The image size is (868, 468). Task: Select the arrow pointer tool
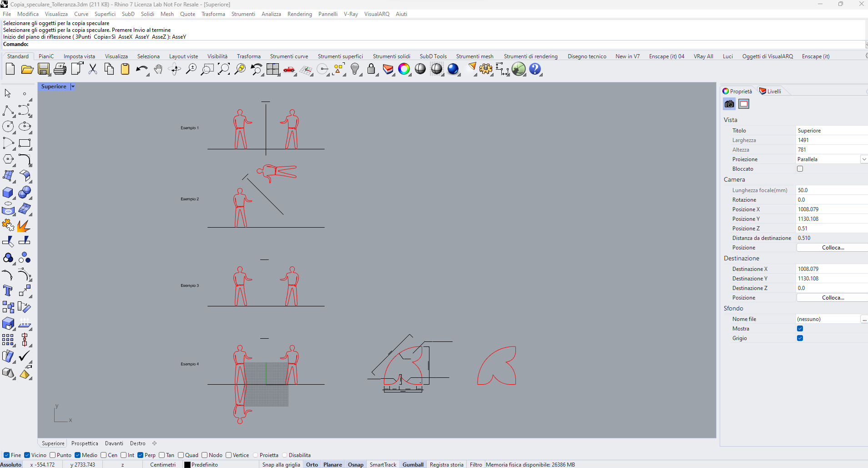pos(8,93)
